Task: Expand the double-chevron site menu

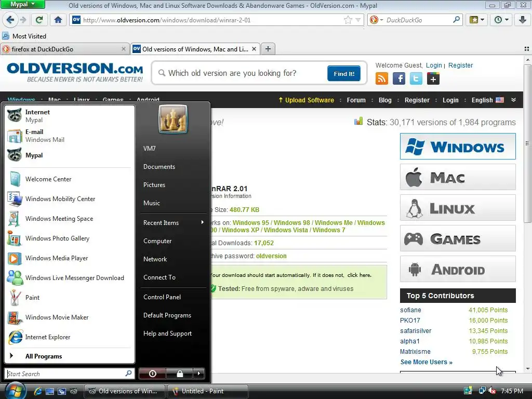Action: coord(513,100)
